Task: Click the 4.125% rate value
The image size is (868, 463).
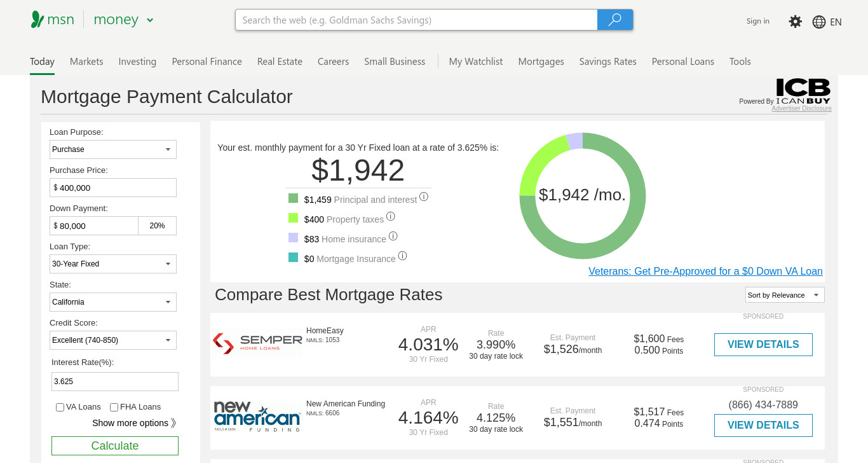Action: point(496,418)
